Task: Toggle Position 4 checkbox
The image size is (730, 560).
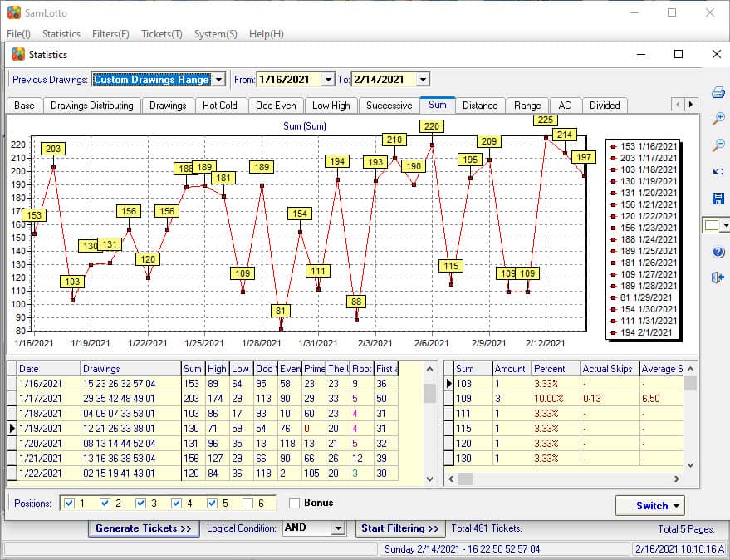Action: [176, 504]
